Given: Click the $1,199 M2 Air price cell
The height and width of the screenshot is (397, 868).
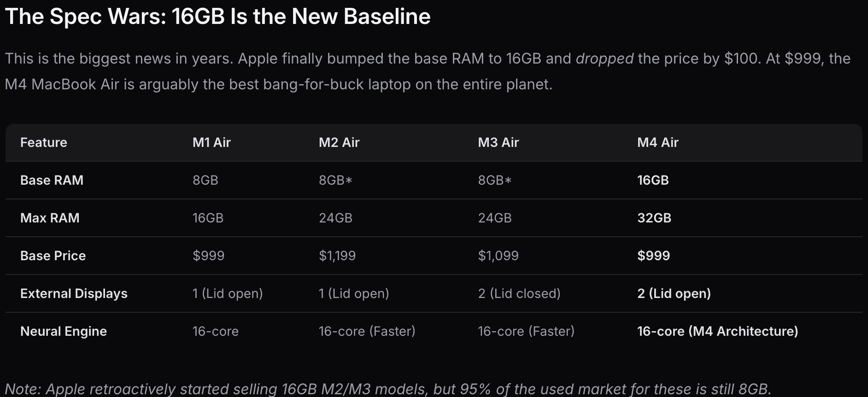Looking at the screenshot, I should (x=337, y=256).
